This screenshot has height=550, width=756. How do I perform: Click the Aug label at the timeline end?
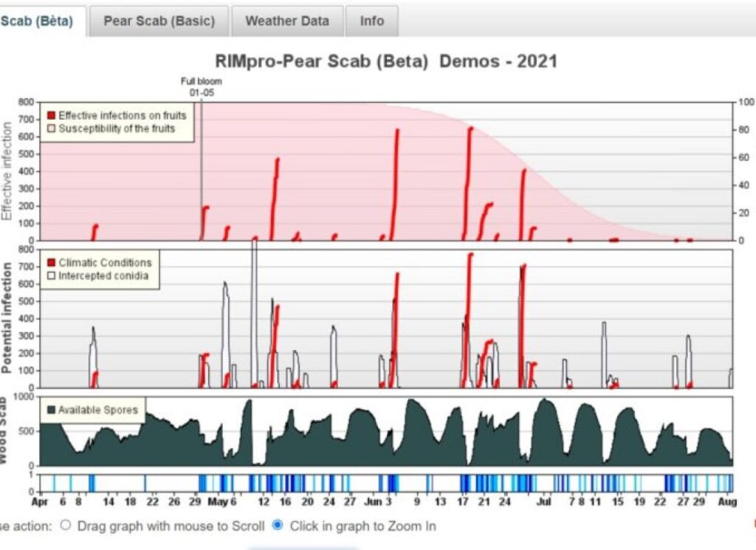pyautogui.click(x=727, y=502)
